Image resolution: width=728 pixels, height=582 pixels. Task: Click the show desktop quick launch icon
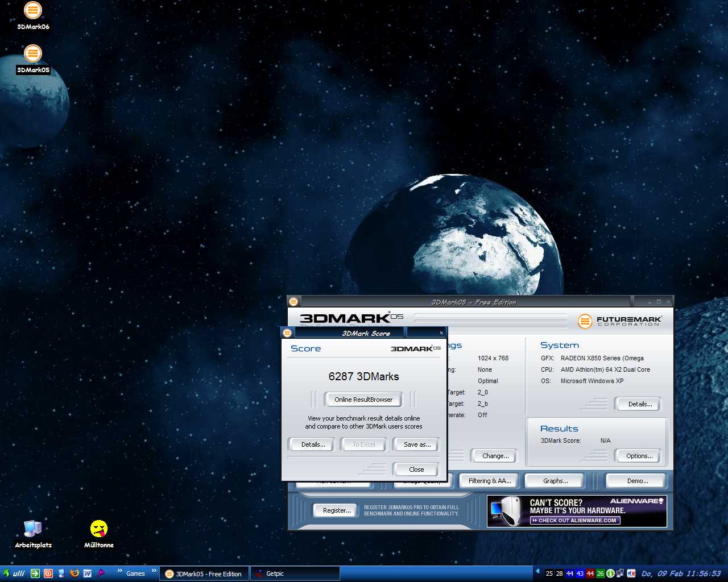[x=61, y=573]
